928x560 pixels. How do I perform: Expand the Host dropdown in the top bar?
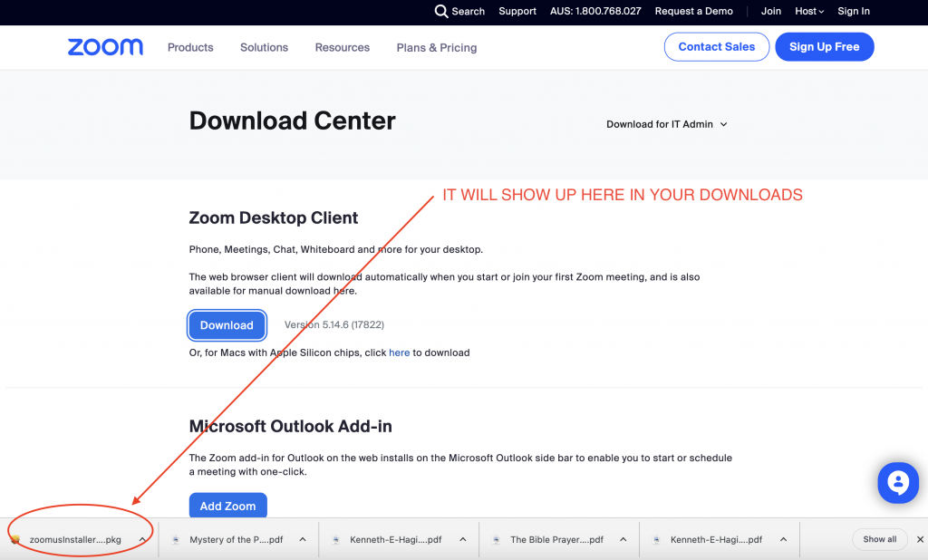pos(809,11)
